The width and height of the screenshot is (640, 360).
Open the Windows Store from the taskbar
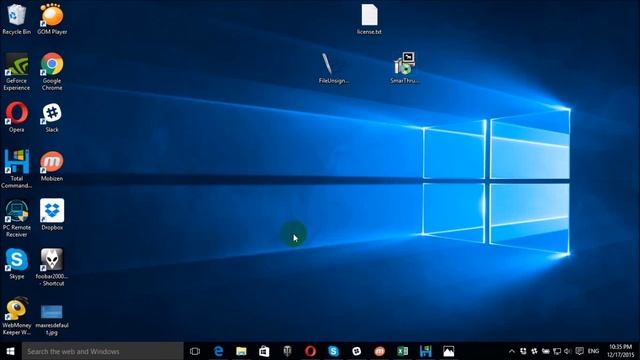264,351
